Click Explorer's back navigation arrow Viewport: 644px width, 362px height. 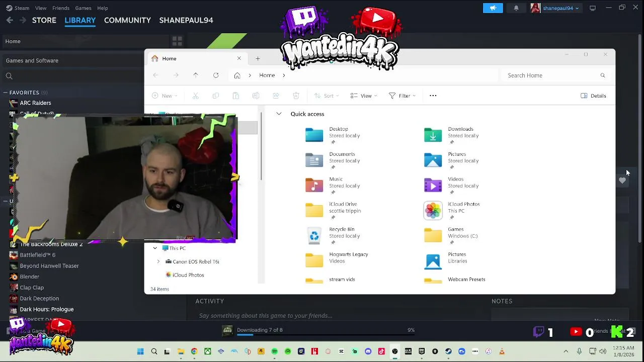(x=156, y=75)
